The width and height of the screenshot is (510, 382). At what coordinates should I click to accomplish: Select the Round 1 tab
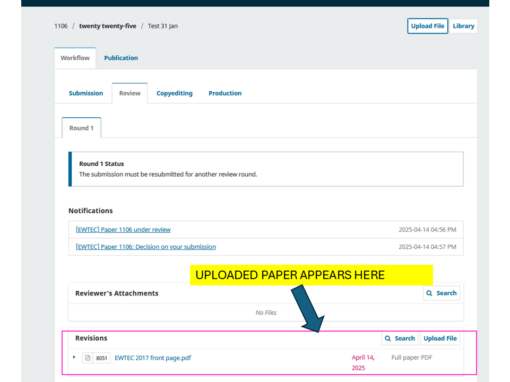(81, 128)
